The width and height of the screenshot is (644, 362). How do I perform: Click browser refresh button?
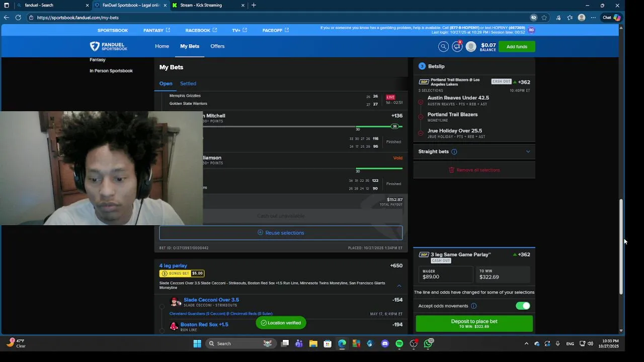point(18,17)
